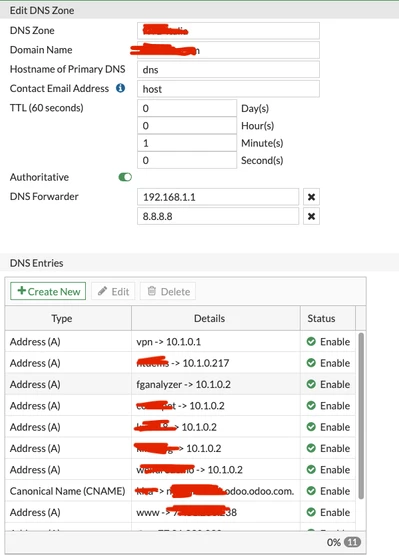The width and height of the screenshot is (399, 558).
Task: Click the DNS entries table scrollbar
Action: pyautogui.click(x=361, y=416)
